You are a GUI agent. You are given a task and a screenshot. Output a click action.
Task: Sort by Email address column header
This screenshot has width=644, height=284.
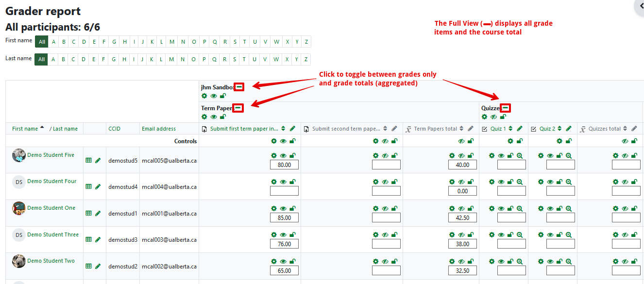[x=159, y=129]
